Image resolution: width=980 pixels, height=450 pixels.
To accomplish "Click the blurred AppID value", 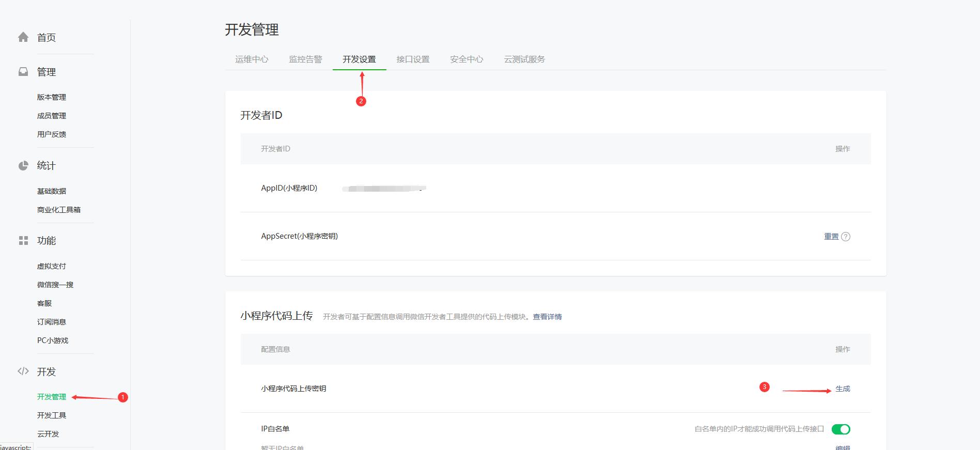I will point(384,189).
